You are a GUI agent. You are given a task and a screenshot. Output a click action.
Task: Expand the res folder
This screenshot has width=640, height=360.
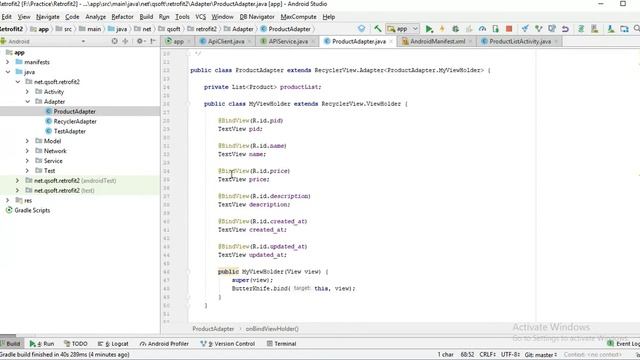tap(7, 200)
